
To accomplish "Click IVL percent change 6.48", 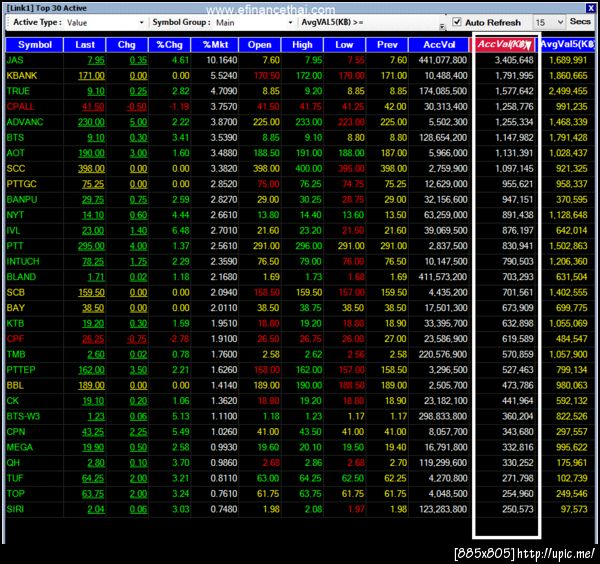I will (181, 231).
